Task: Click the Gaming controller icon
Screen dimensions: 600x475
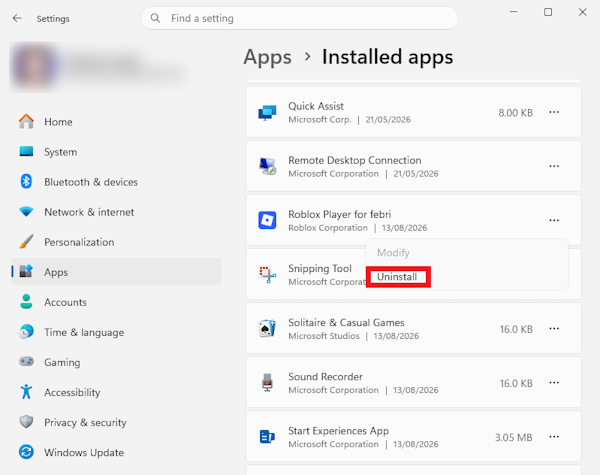Action: point(26,361)
